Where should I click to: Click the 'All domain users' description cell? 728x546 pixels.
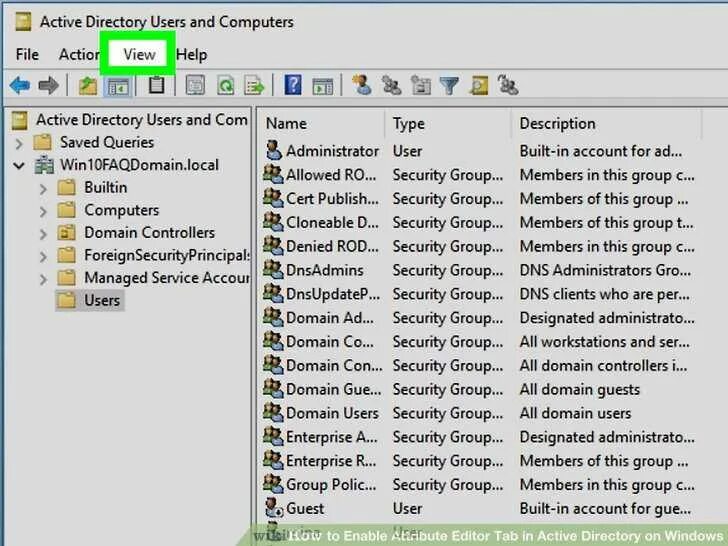click(x=575, y=413)
